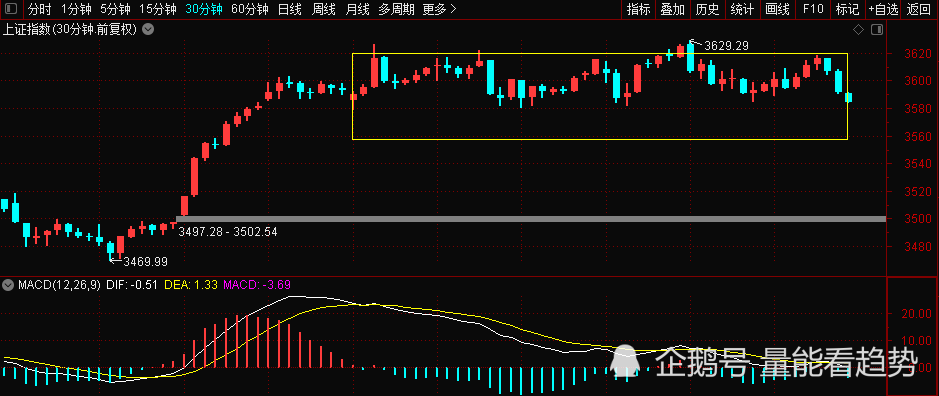Open the 叠加 overlay tool

coord(673,9)
